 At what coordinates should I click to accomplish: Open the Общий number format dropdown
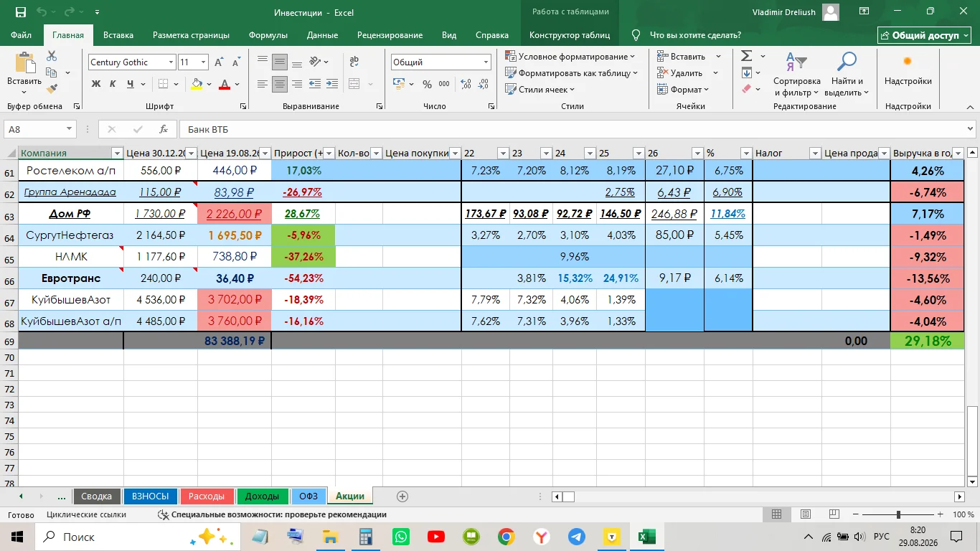click(486, 62)
